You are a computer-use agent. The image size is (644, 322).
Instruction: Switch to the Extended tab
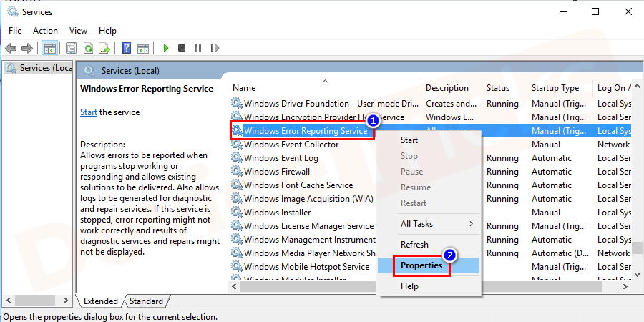101,301
